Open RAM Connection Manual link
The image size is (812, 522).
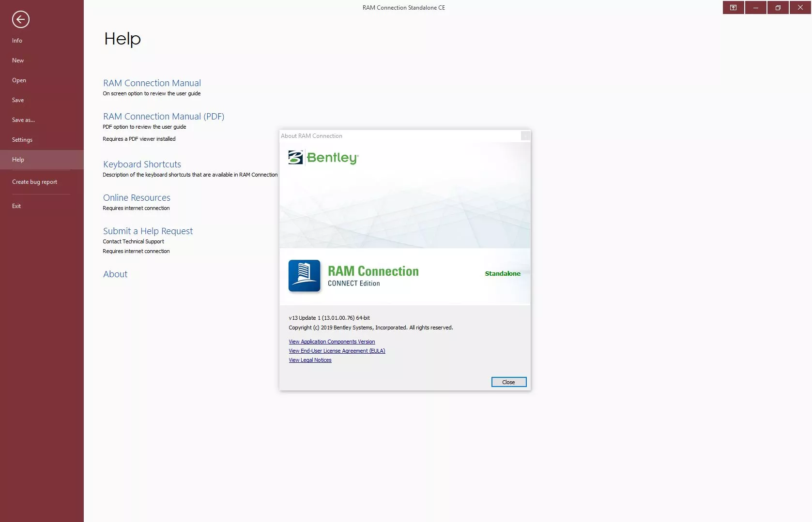pyautogui.click(x=152, y=83)
